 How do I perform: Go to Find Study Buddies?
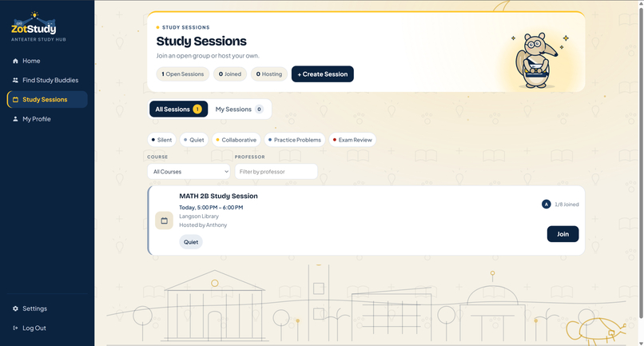(47, 80)
